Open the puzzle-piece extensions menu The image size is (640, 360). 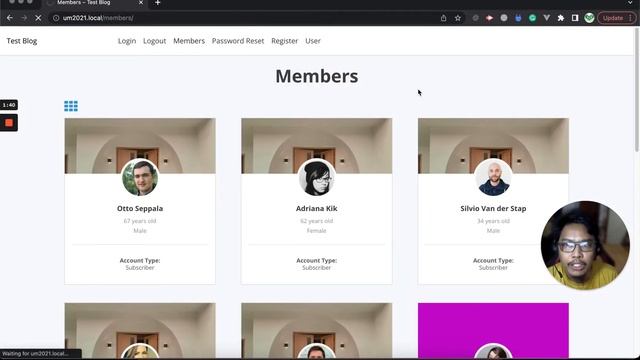(561, 18)
